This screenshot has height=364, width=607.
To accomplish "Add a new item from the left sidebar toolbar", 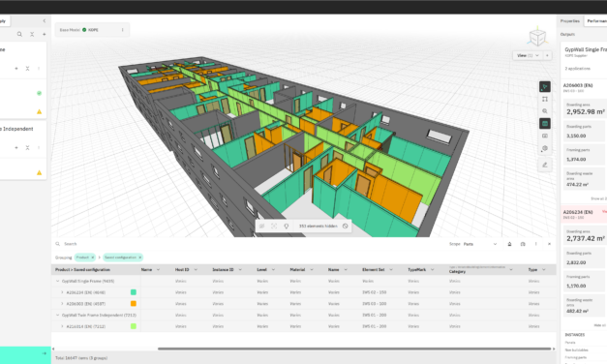I will (45, 35).
